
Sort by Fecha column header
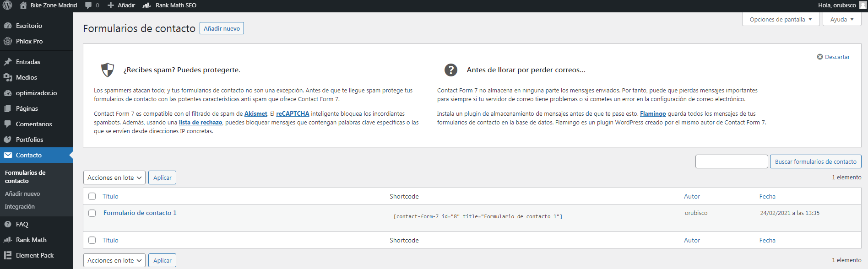click(x=767, y=196)
